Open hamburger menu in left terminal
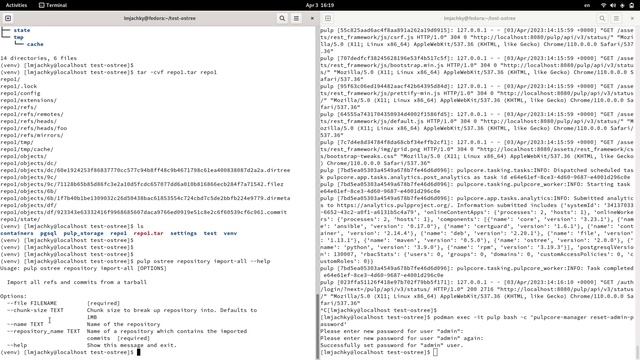The image size is (640, 360). [296, 18]
